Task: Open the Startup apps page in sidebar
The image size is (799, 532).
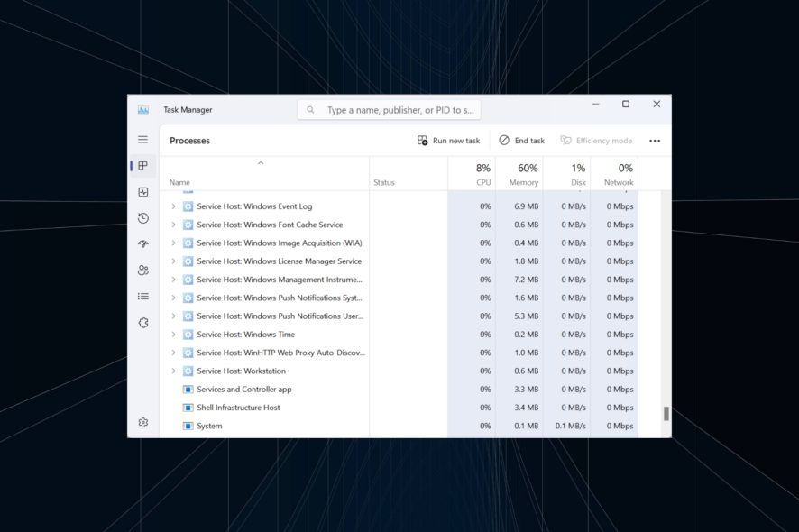Action: pyautogui.click(x=143, y=244)
